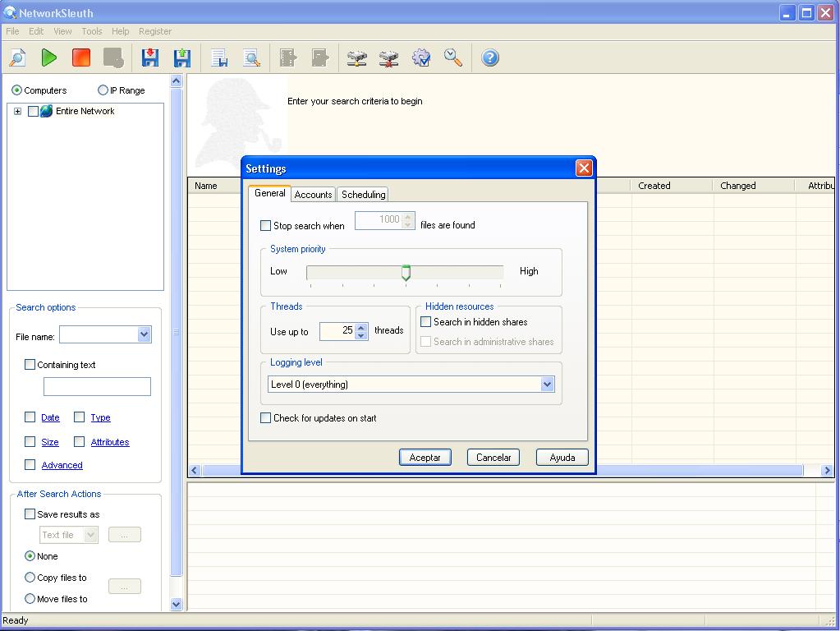The image size is (840, 631).
Task: Sort results by the Changed column header
Action: (753, 186)
